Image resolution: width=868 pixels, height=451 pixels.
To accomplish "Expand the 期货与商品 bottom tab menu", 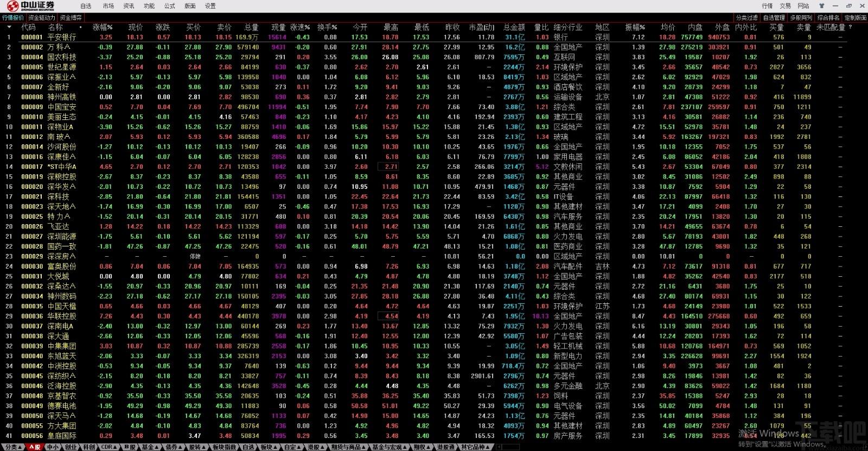I will [x=349, y=447].
